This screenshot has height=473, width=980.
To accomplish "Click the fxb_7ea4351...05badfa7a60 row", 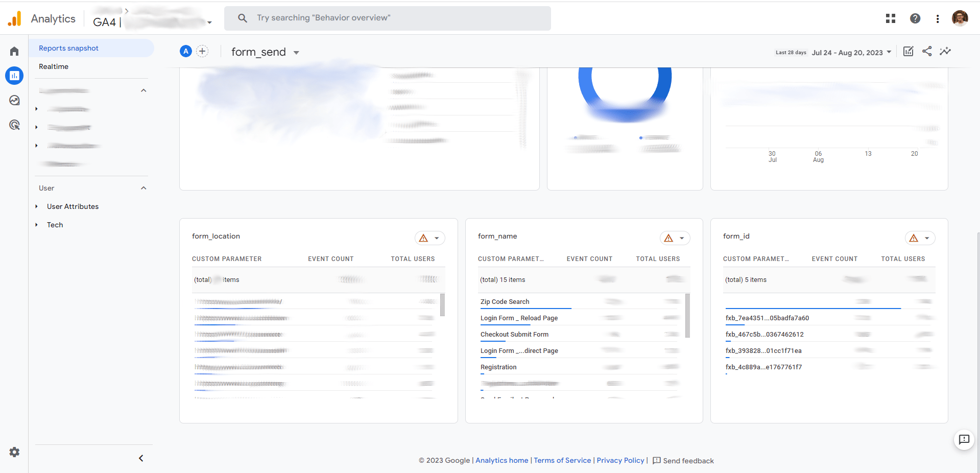I will 829,318.
